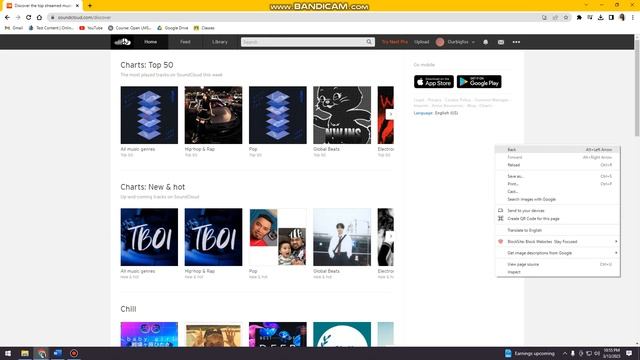Click the Windows Start button
Viewport: 640px width, 360px height.
coord(8,353)
